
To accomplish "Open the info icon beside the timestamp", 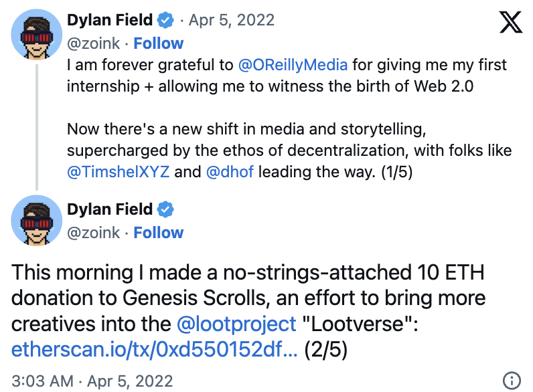I will (x=512, y=381).
